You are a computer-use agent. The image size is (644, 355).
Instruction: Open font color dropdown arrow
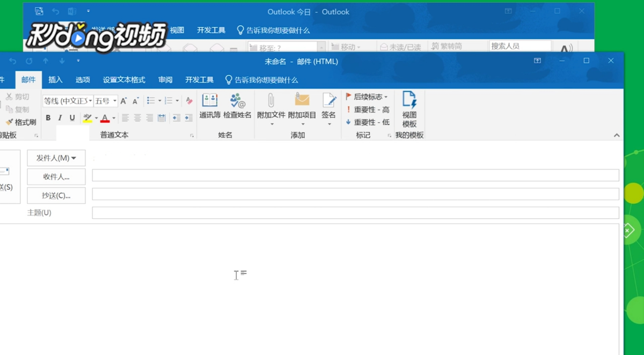[x=114, y=118]
